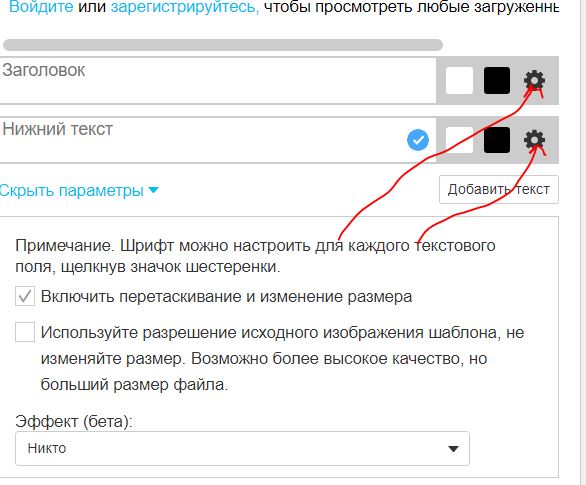This screenshot has width=586, height=485.
Task: Enable Используйте разрешение исходного изображения checkbox
Action: (x=25, y=332)
